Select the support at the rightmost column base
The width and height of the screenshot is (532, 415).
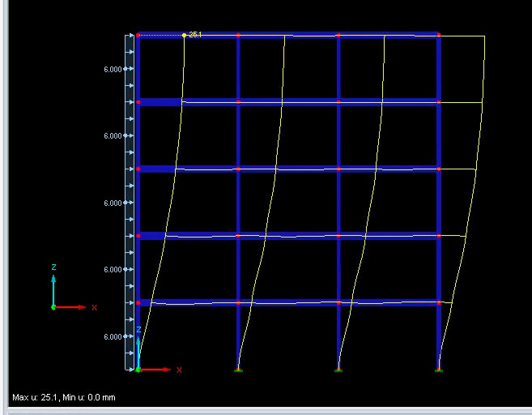coord(438,370)
